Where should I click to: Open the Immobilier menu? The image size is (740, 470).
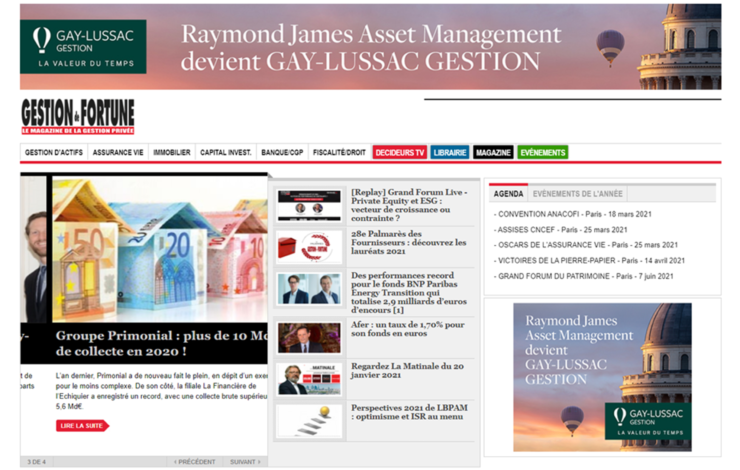172,152
